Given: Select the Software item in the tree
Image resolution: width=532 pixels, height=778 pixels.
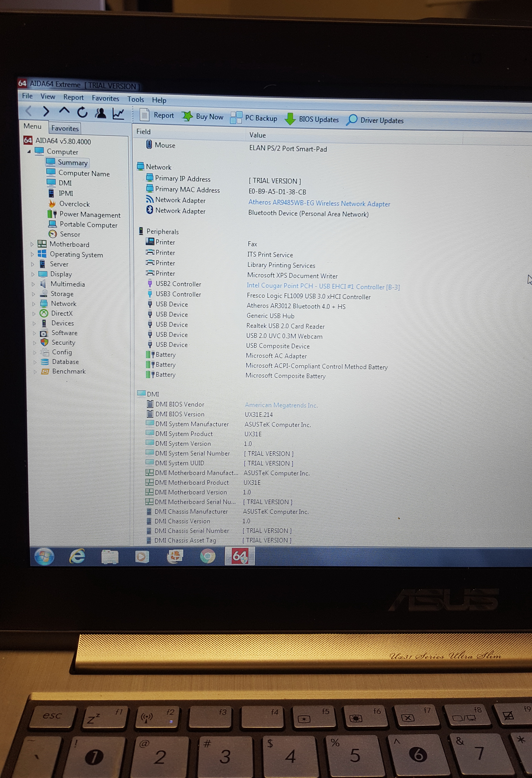Looking at the screenshot, I should (64, 333).
